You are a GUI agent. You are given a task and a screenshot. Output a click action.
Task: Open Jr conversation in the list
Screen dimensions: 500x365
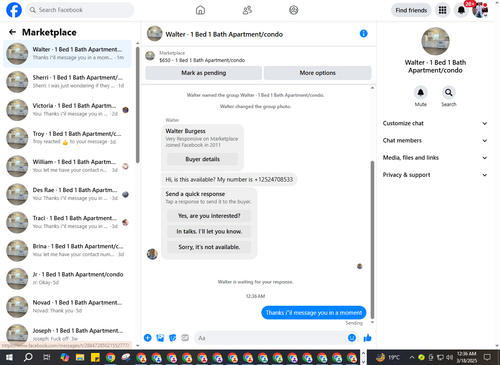[x=67, y=278]
